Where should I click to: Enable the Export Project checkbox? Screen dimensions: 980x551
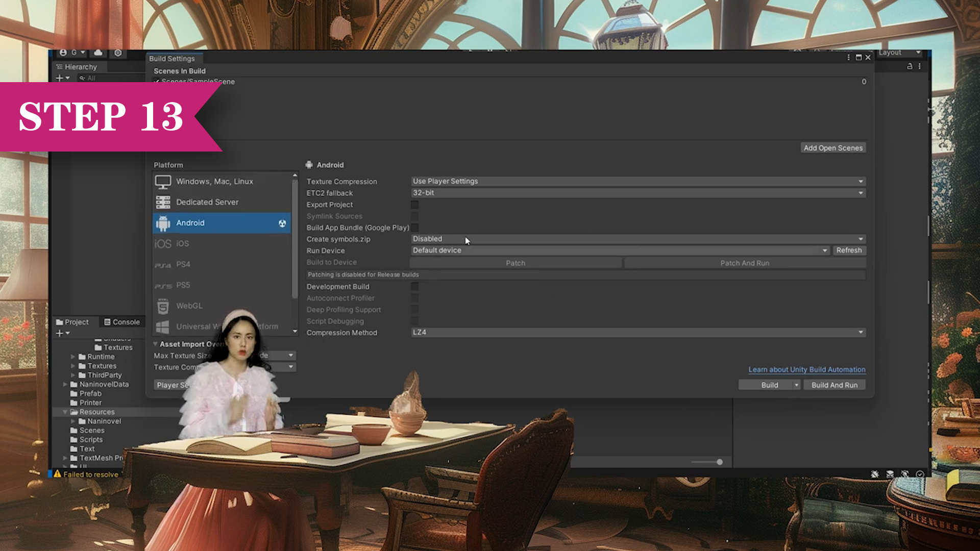[x=414, y=205]
